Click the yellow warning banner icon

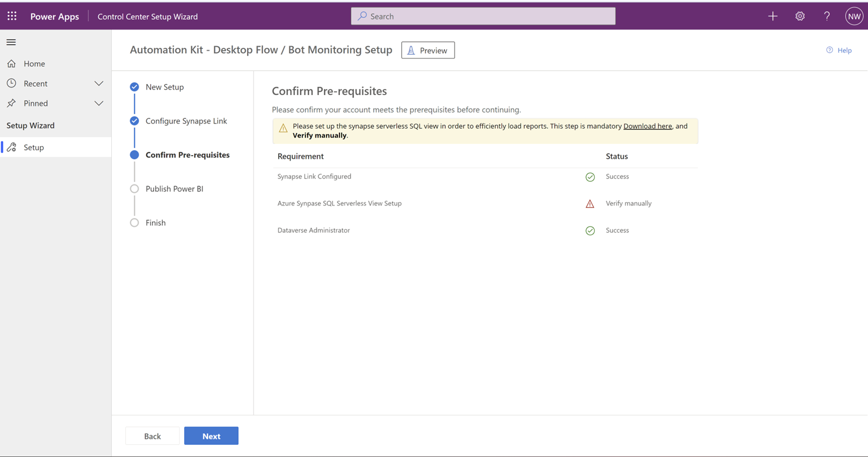coord(283,128)
